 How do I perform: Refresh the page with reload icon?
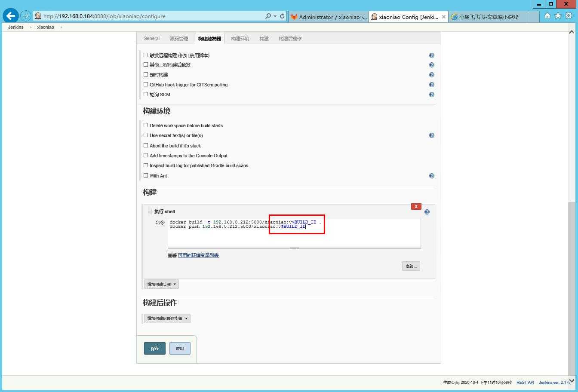[282, 16]
